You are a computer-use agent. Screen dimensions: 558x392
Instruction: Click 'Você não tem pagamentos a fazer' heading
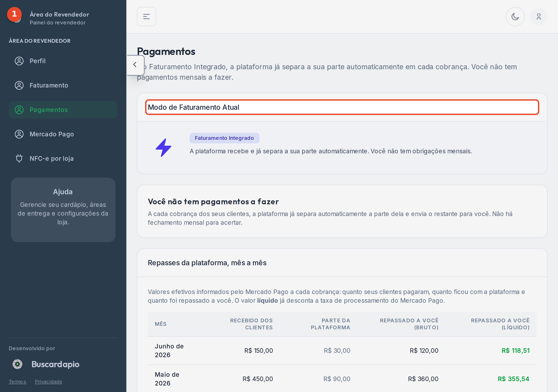click(x=213, y=202)
